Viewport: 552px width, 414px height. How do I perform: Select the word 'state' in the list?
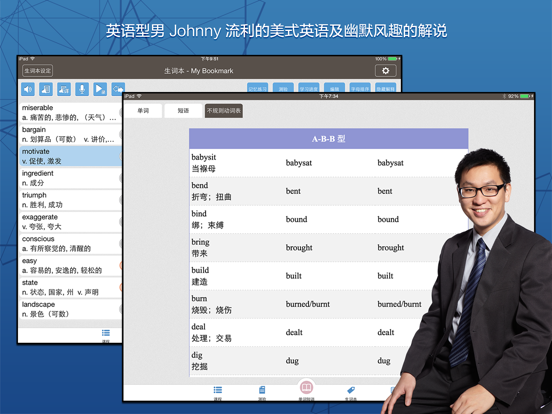[x=70, y=287]
